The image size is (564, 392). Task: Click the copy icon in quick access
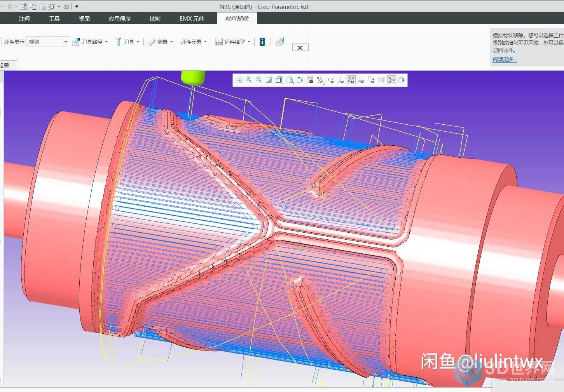[33, 7]
